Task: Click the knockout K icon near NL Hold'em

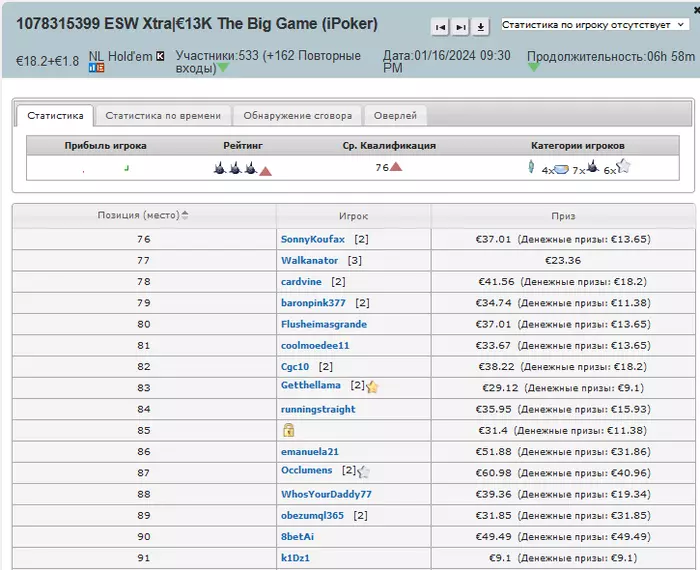Action: point(160,56)
